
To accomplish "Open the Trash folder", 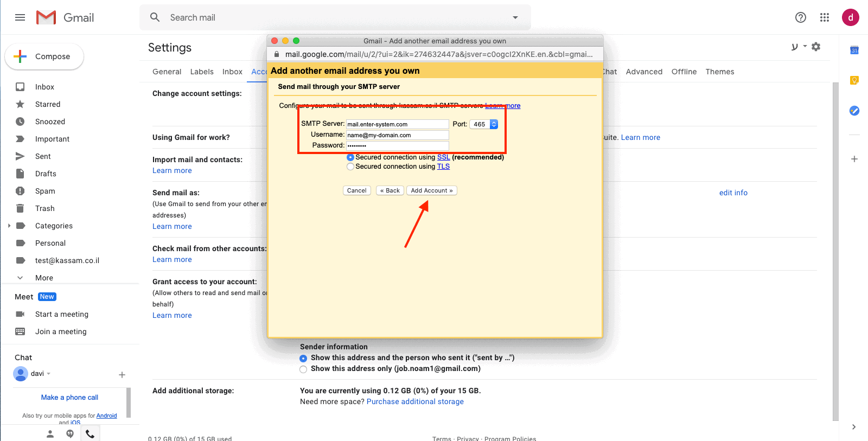I will pyautogui.click(x=44, y=208).
